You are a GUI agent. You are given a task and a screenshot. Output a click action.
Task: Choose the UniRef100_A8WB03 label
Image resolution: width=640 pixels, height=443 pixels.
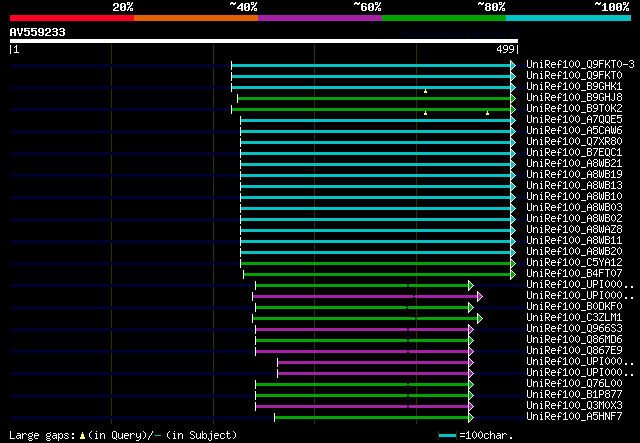574,208
